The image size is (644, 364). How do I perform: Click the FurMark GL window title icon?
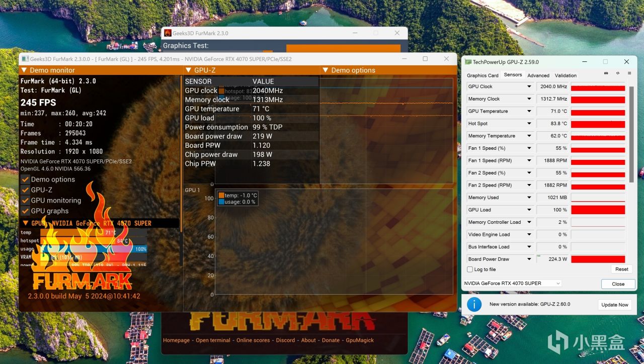pyautogui.click(x=25, y=59)
